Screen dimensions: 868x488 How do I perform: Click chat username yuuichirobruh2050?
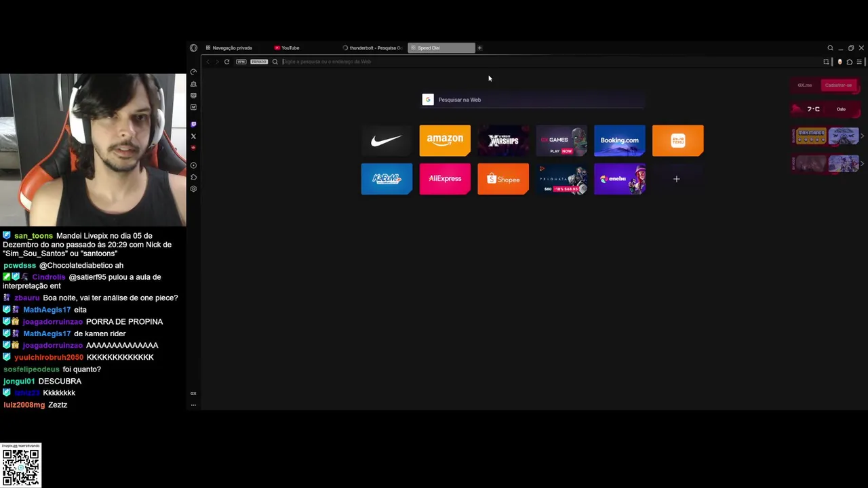[x=49, y=357]
